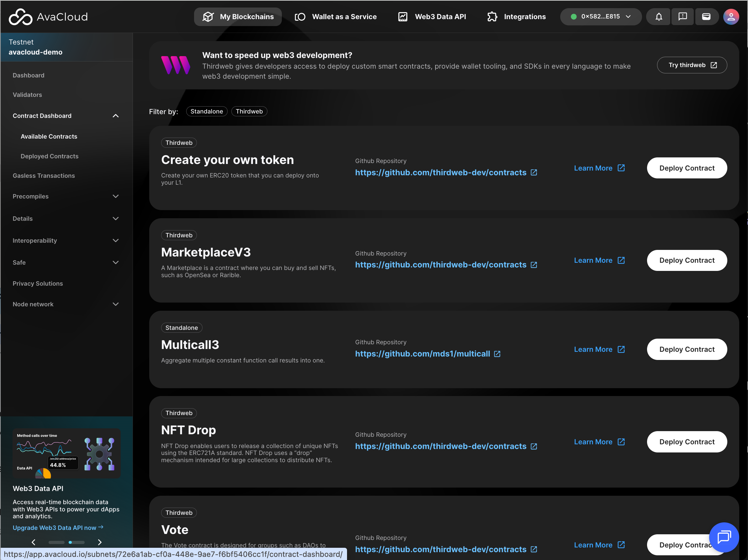Open the live chat support bubble
Screen dimensions: 748x560
tap(724, 537)
